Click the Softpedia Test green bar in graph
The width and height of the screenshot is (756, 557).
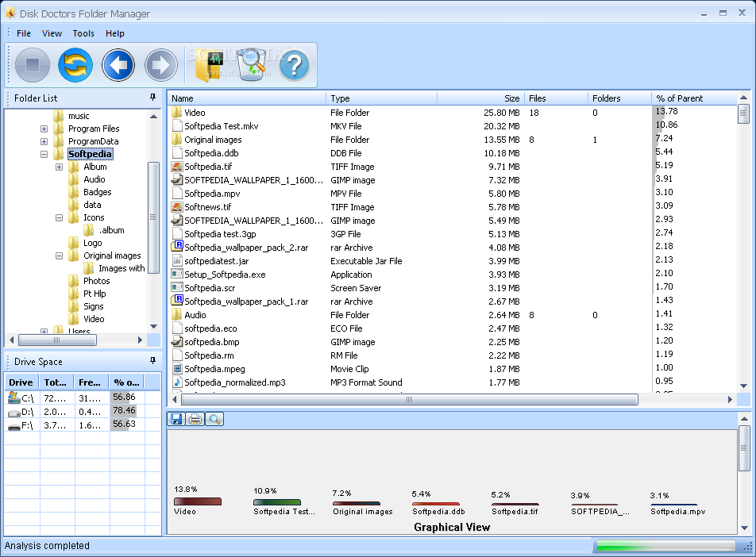pyautogui.click(x=277, y=502)
